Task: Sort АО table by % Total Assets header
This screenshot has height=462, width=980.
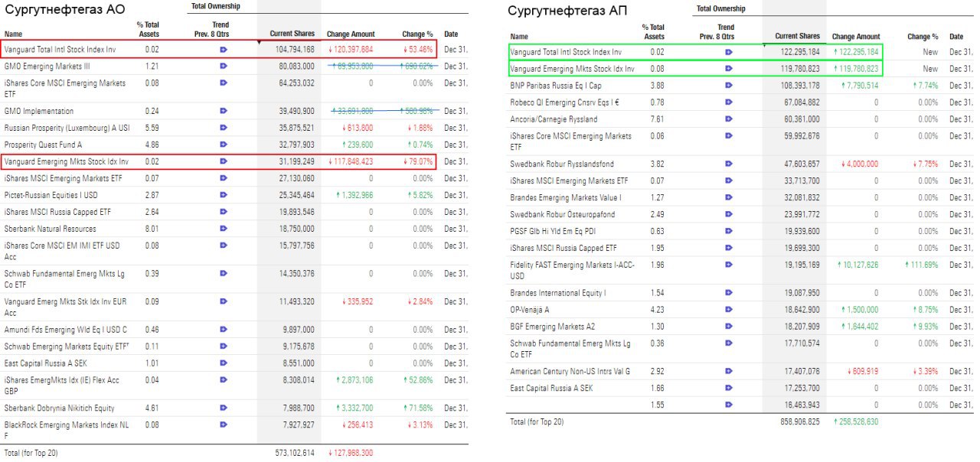Action: point(149,30)
